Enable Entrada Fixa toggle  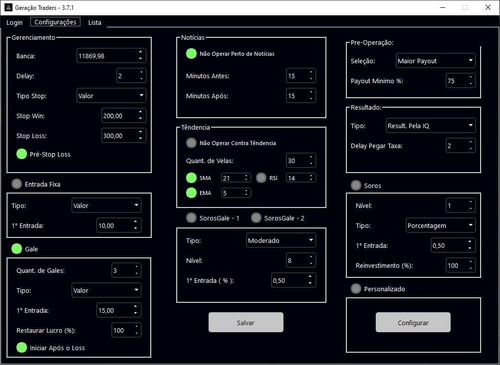tap(17, 184)
